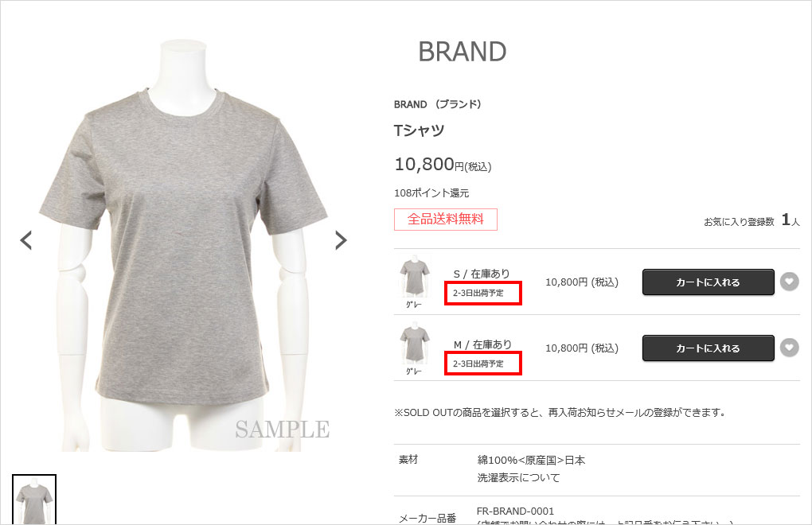
Task: Select the M / 在庫あり size label
Action: pos(482,344)
